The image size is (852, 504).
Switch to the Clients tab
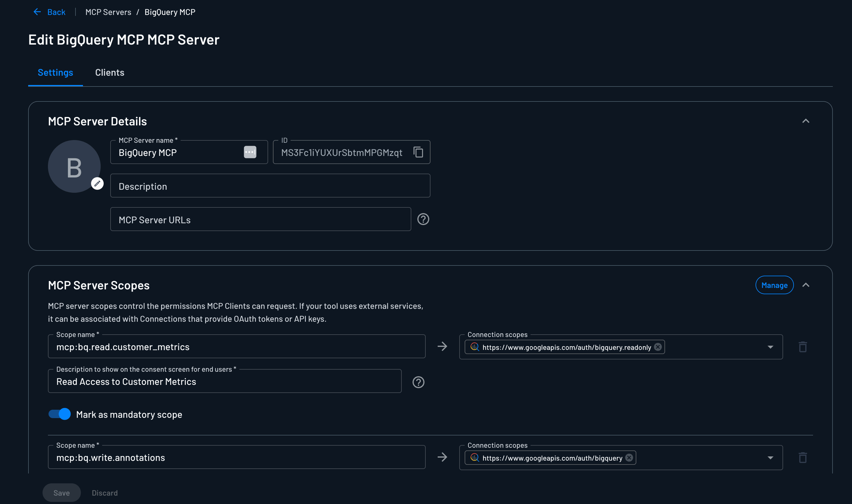[110, 73]
